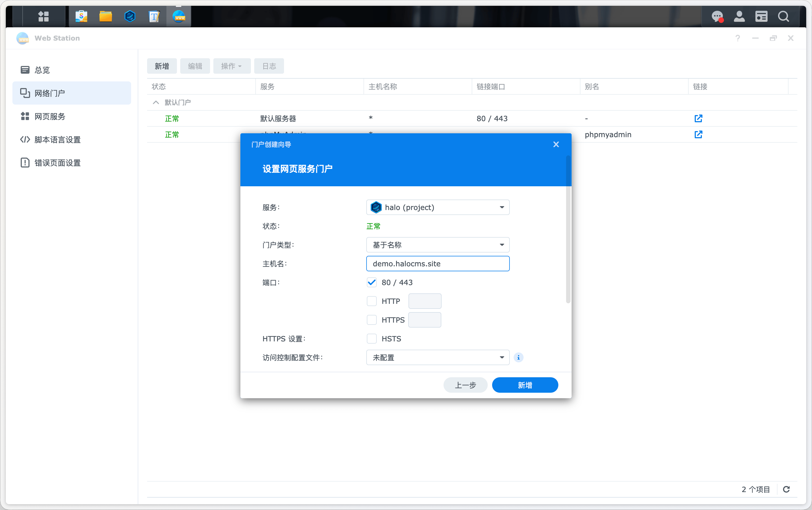Screen dimensions: 812x510
Task: Open the 总览 overview section
Action: pos(71,70)
